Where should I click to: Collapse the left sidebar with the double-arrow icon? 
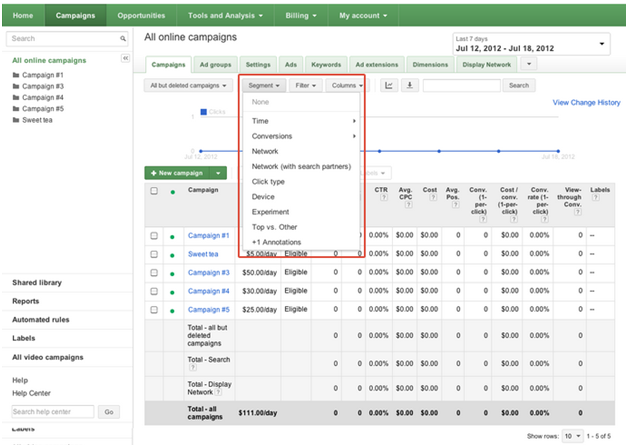coord(125,59)
